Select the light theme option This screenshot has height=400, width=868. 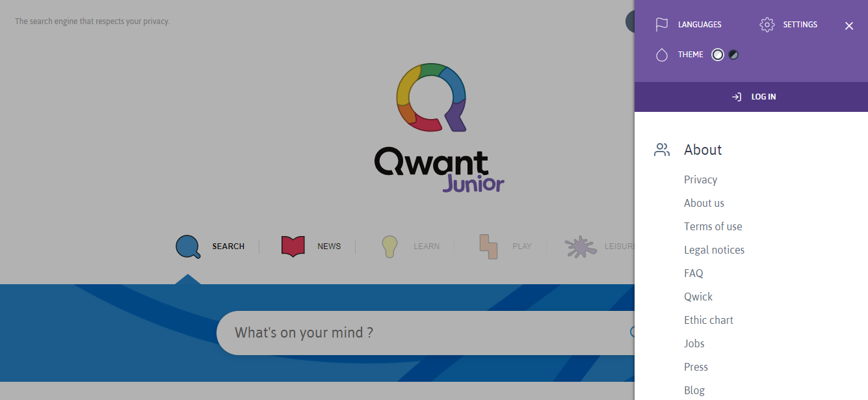tap(718, 55)
